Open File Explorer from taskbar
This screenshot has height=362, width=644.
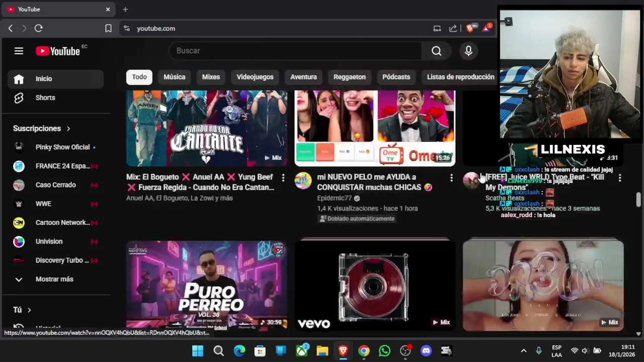[323, 350]
